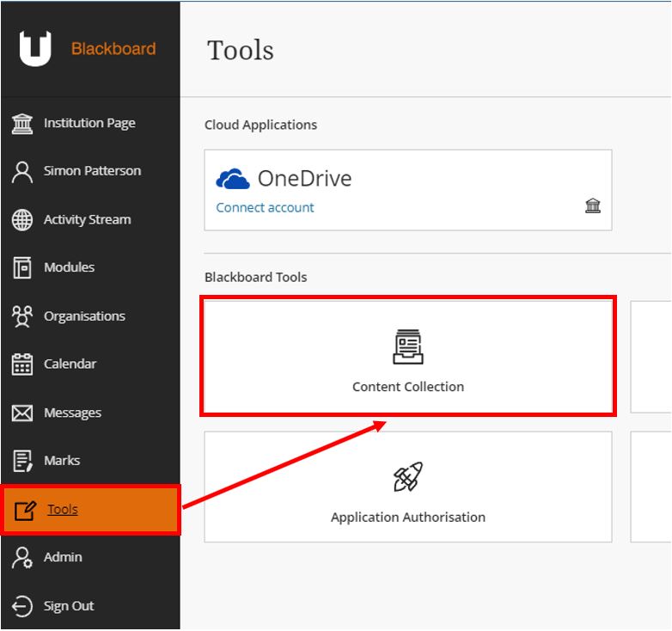Open the Simon Patterson profile entry
Viewport: 672px width, 631px height.
coord(90,171)
